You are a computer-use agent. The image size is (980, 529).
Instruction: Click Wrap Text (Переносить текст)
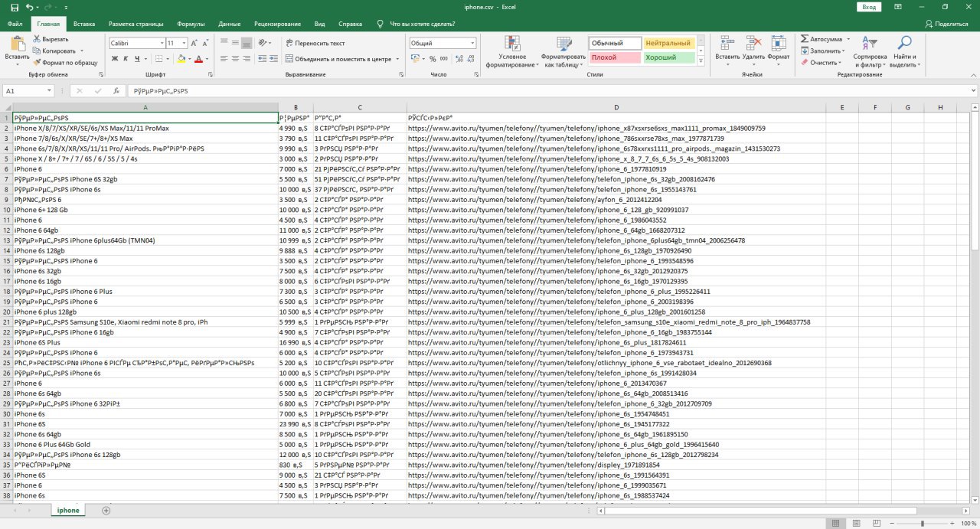[315, 44]
